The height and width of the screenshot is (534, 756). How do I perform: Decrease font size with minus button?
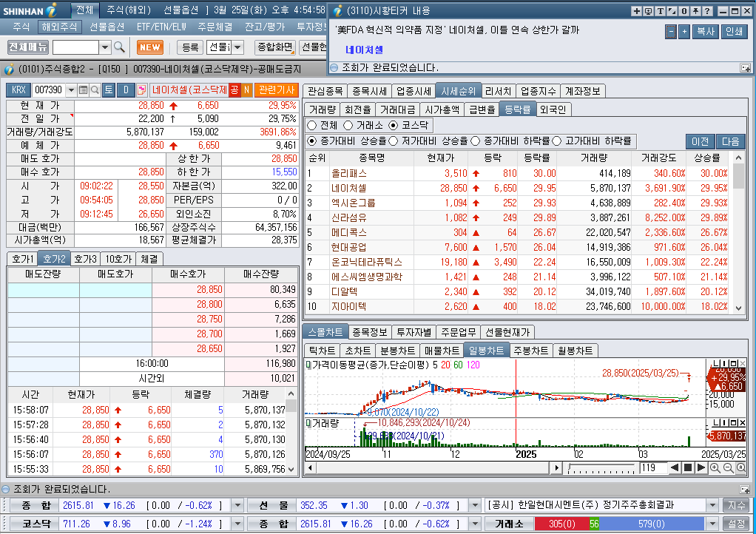[x=671, y=32]
